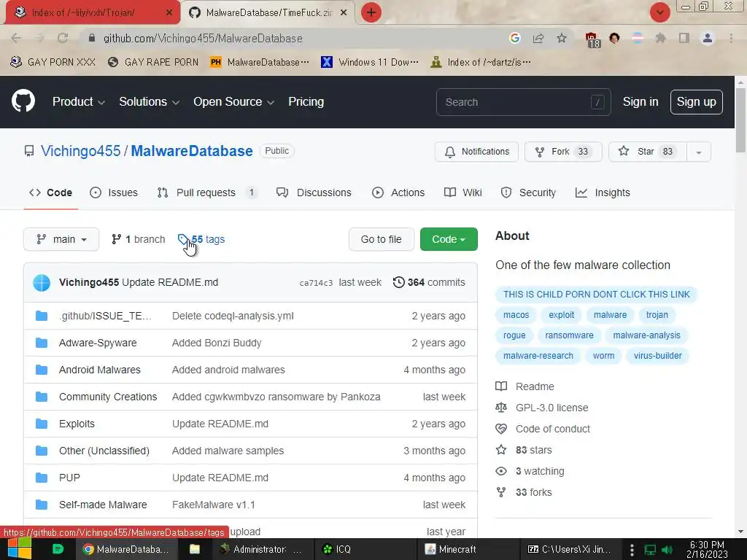Viewport: 747px width, 560px height.
Task: Expand the arrow next to the Star button
Action: click(x=698, y=152)
